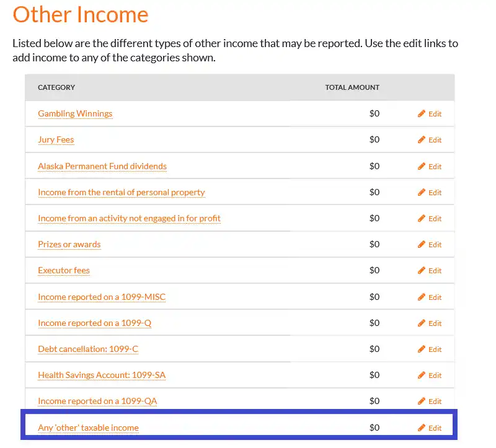Click pencil icon for Executor fees
Screen dimensions: 496x448
422,270
